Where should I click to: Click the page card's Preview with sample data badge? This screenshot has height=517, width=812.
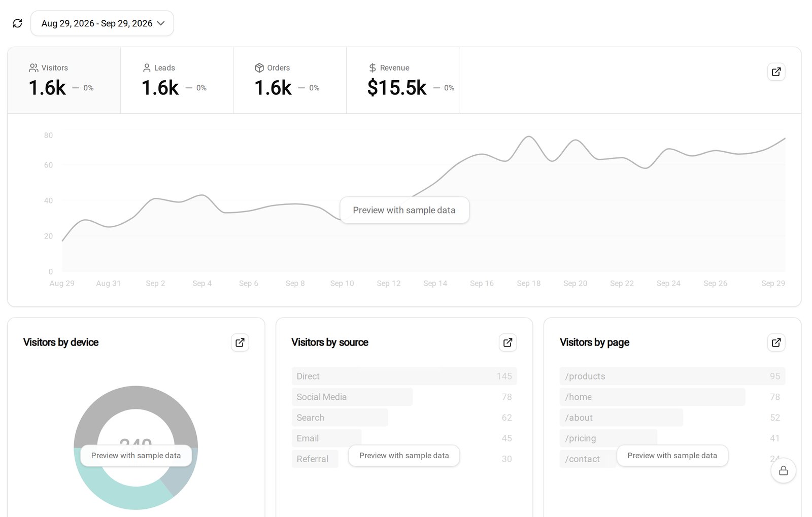coord(672,456)
